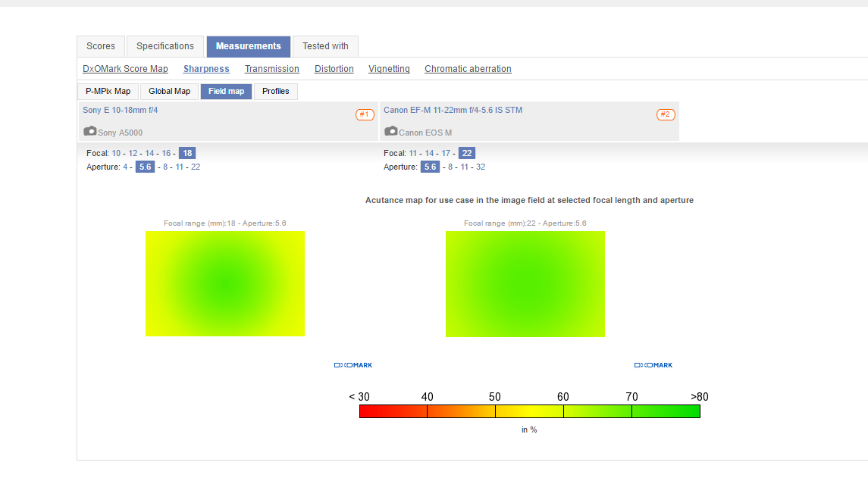Choose Sony aperture 5.6
The image size is (868, 481).
coord(145,167)
